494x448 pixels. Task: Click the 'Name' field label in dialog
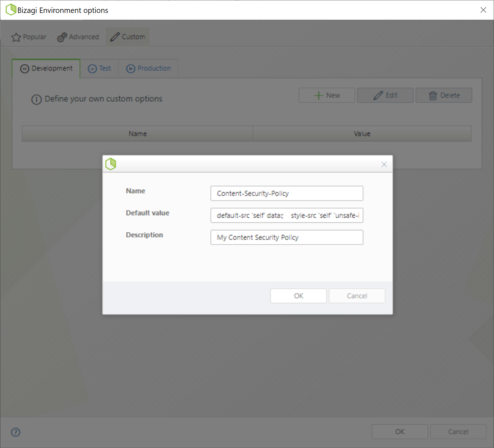(x=136, y=191)
